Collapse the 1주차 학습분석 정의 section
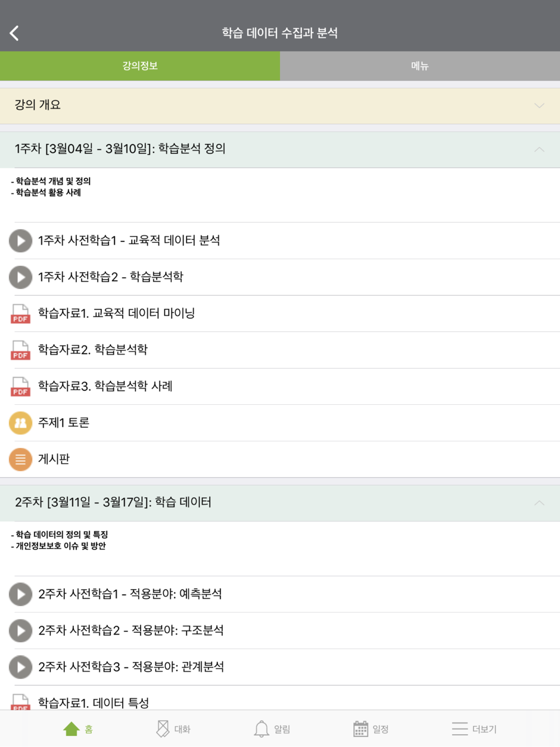Screen dimensions: 560x747 click(539, 149)
